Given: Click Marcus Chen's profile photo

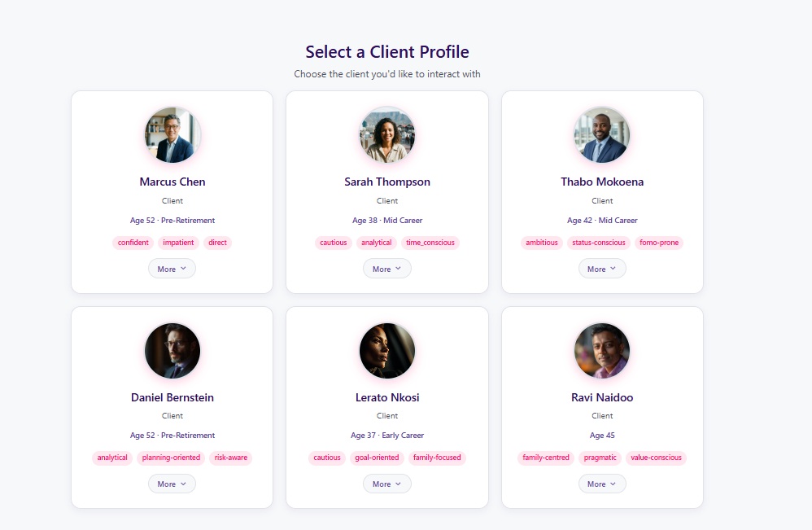Looking at the screenshot, I should coord(172,134).
